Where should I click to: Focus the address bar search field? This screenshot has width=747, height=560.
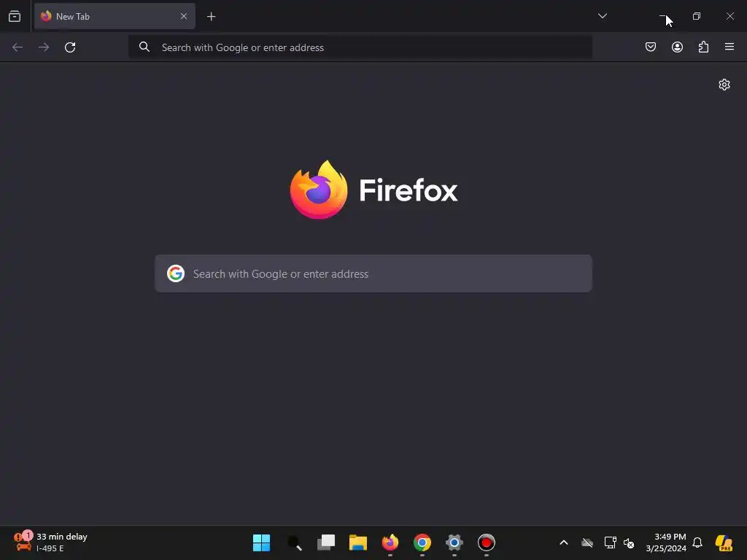pos(360,47)
